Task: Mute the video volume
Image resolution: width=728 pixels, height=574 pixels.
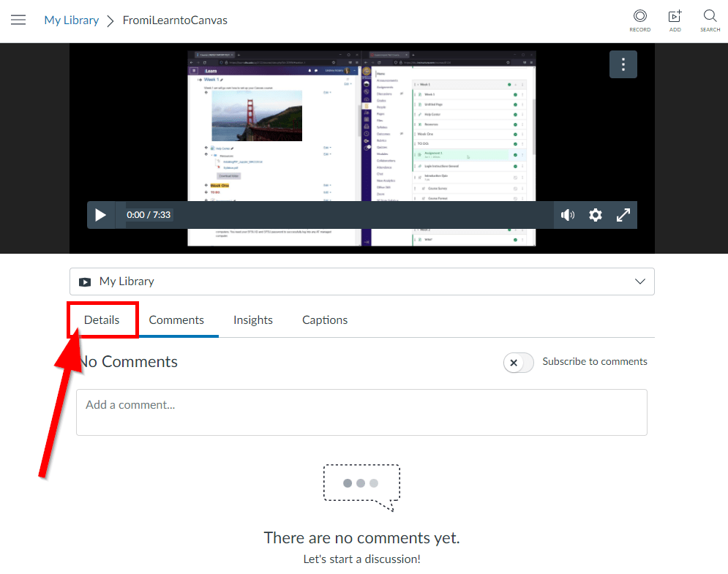Action: click(x=567, y=215)
